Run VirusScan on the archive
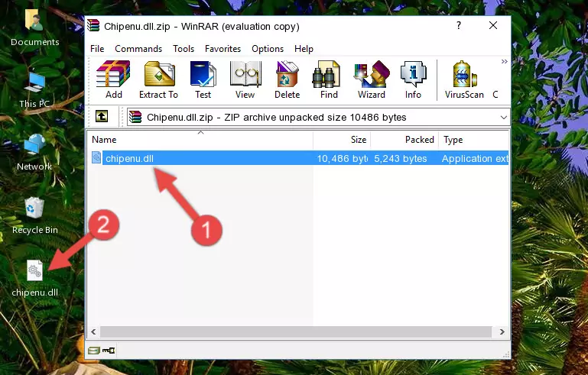Viewport: 588px width, 375px height. coord(464,79)
